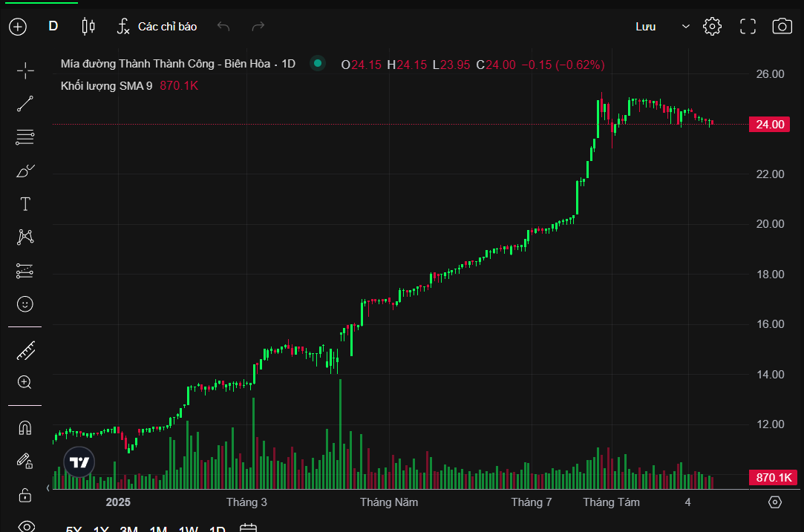Viewport: 804px width, 532px height.
Task: Click the change value −0.15 (−0.62%)
Action: 563,65
